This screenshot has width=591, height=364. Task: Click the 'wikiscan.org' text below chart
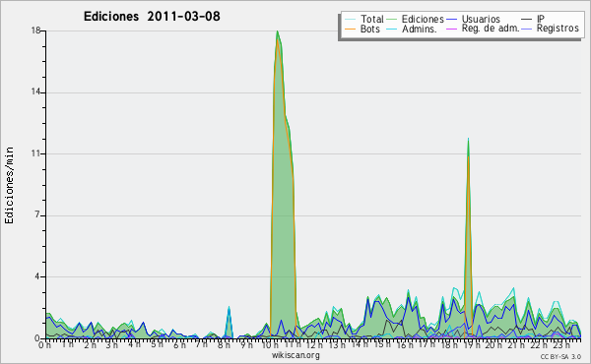pyautogui.click(x=295, y=355)
